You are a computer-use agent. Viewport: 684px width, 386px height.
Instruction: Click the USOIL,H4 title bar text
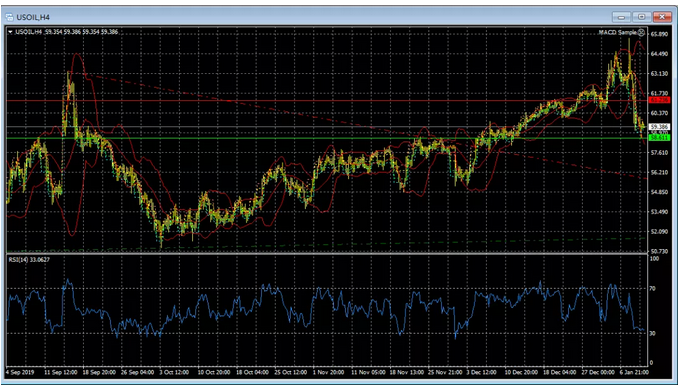tap(33, 17)
